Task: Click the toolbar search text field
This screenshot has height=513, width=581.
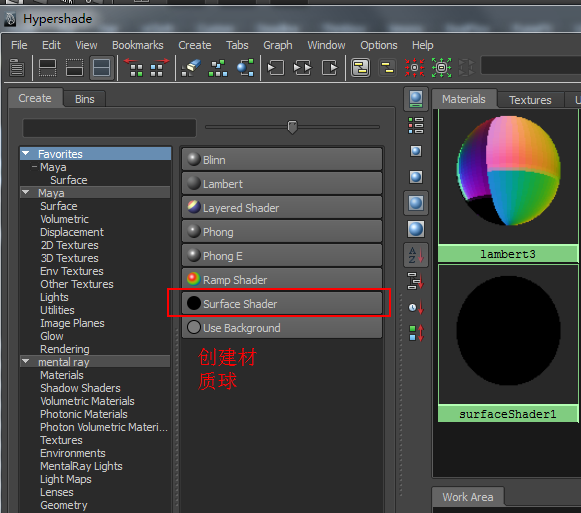Action: pyautogui.click(x=531, y=65)
